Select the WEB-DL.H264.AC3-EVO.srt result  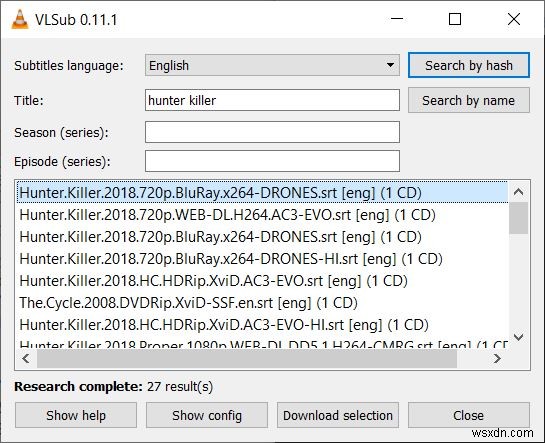coord(263,215)
